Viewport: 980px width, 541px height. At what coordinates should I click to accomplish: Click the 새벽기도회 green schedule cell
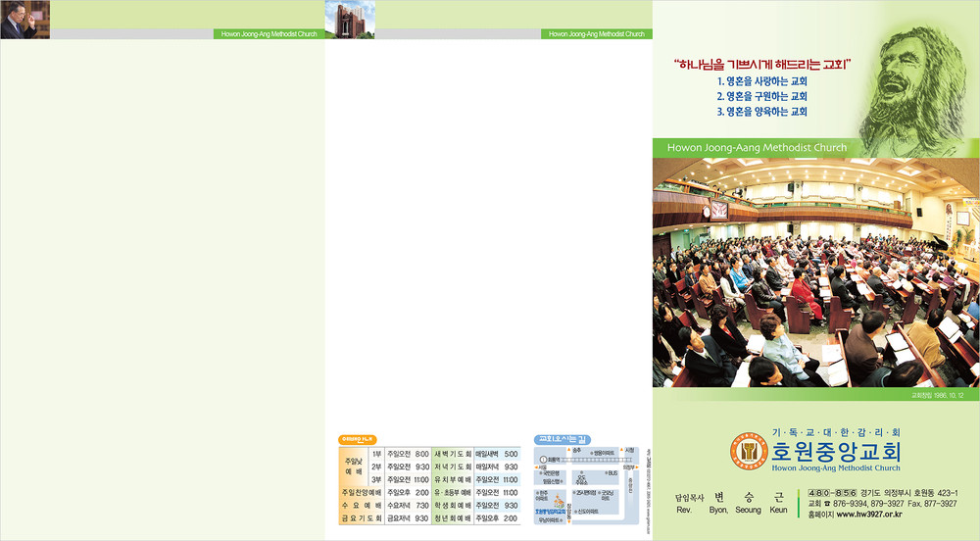coord(453,454)
